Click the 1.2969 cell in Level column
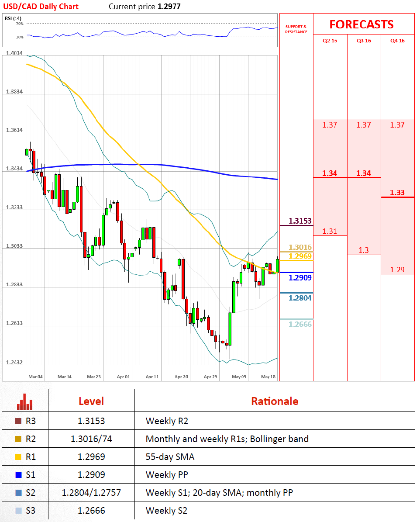This screenshot has width=420, height=522. (x=91, y=457)
